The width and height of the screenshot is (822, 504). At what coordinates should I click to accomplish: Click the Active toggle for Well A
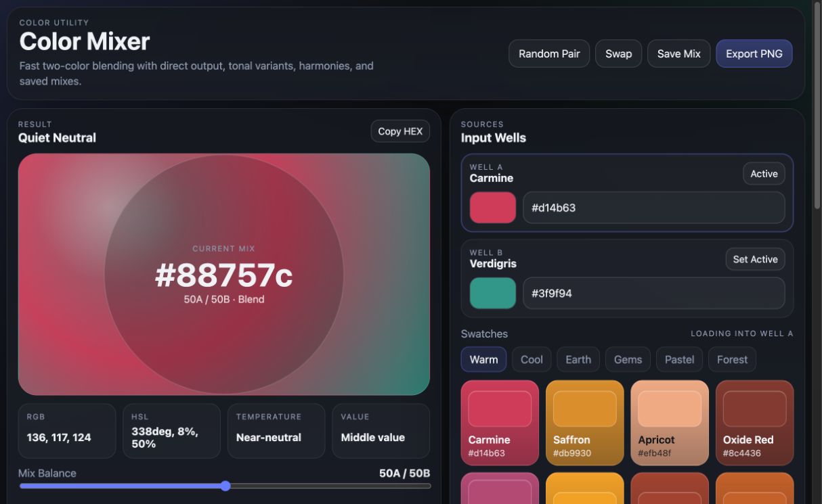click(x=764, y=174)
